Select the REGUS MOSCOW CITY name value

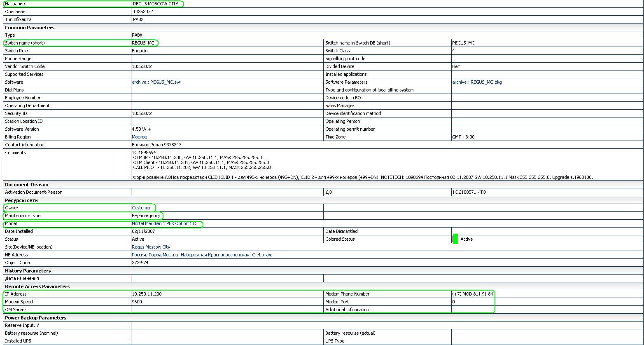click(x=156, y=4)
